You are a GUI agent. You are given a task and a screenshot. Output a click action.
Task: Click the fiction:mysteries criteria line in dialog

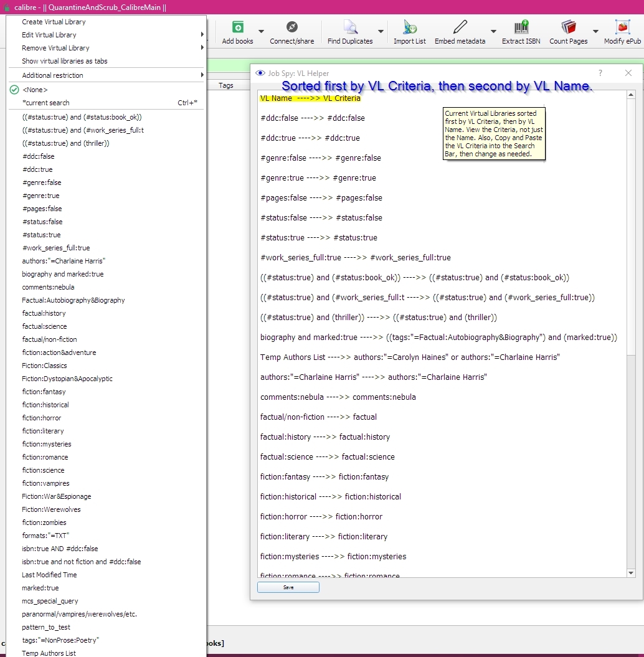click(333, 557)
